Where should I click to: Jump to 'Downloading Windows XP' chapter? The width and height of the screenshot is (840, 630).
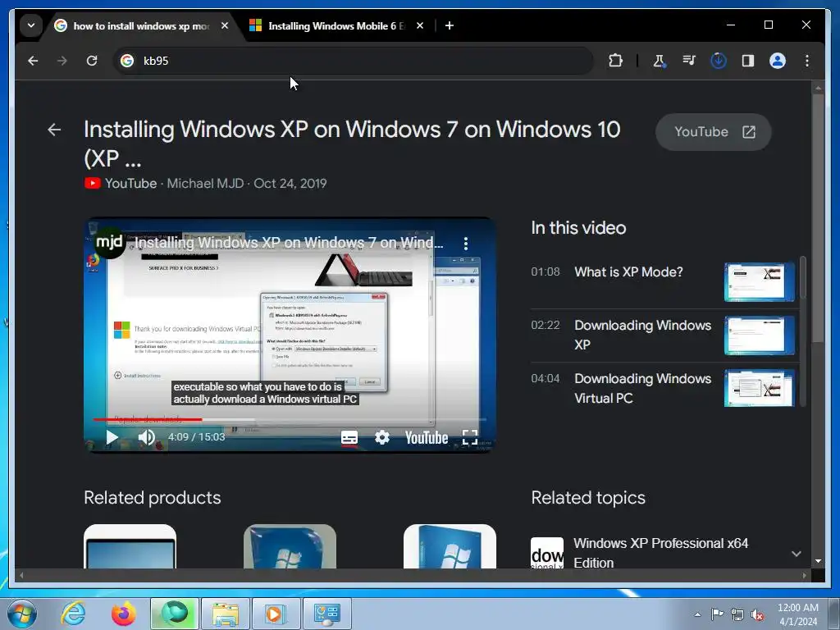(x=643, y=335)
